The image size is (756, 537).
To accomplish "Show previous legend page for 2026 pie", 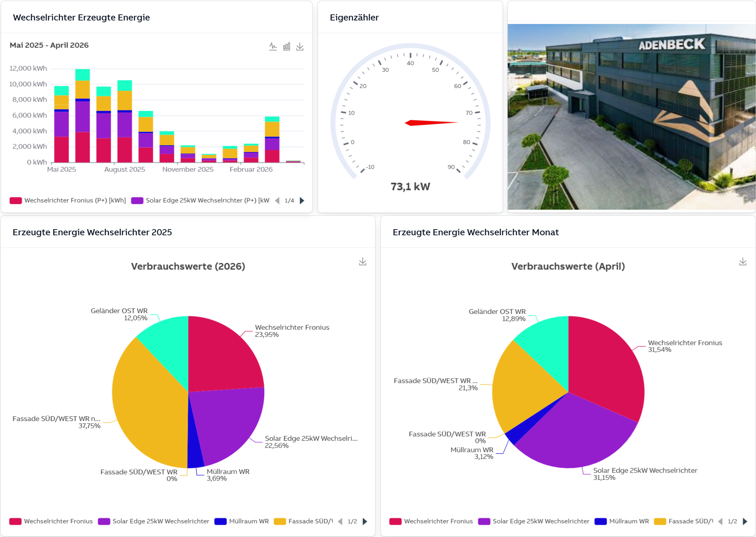I will tap(340, 521).
